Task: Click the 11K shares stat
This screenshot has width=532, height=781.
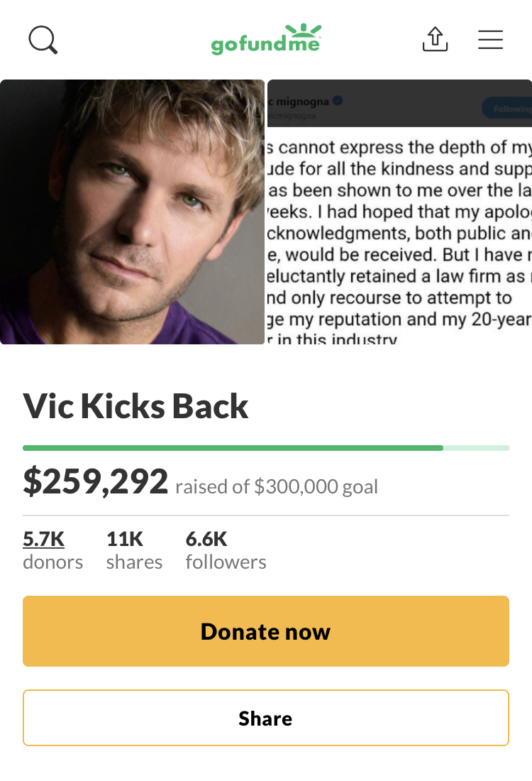Action: coord(134,550)
